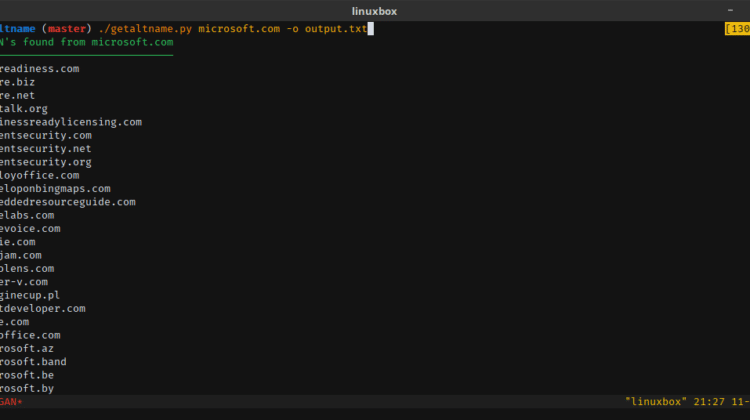The width and height of the screenshot is (750, 420).
Task: Click the evoice.com line
Action: [x=30, y=229]
